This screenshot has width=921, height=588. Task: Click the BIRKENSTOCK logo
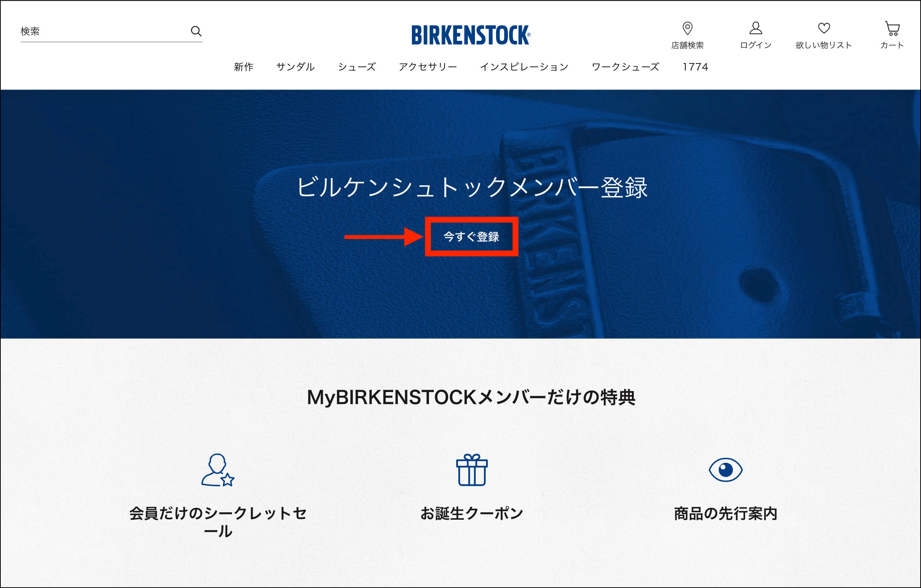[471, 35]
